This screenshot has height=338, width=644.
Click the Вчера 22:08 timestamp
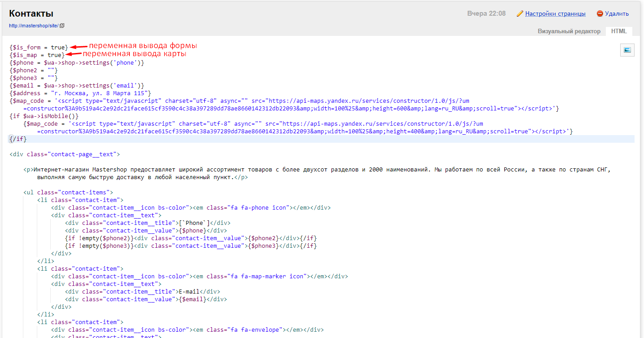point(486,14)
